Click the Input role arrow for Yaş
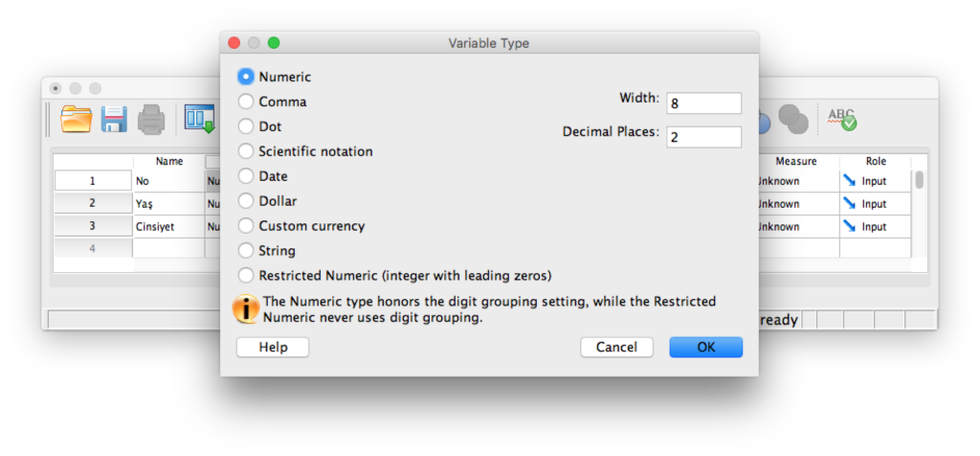The image size is (980, 456). pos(849,203)
